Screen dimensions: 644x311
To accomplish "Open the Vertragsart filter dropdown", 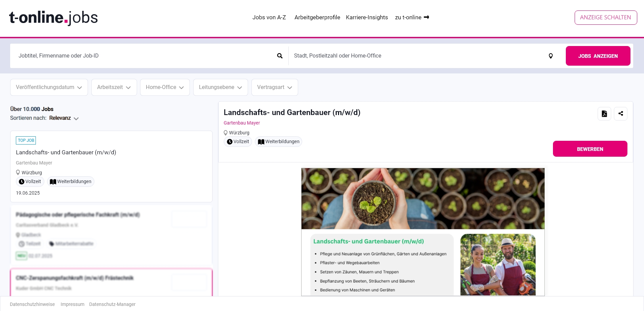I will [x=275, y=87].
